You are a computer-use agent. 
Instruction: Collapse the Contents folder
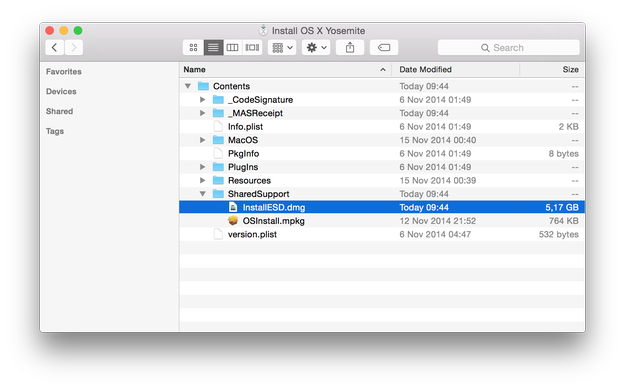tap(188, 86)
